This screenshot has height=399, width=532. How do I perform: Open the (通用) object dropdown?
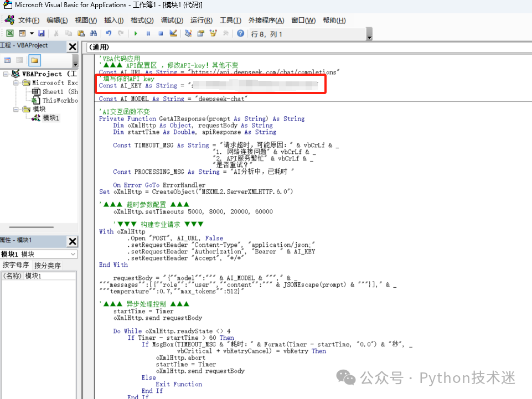(x=309, y=47)
